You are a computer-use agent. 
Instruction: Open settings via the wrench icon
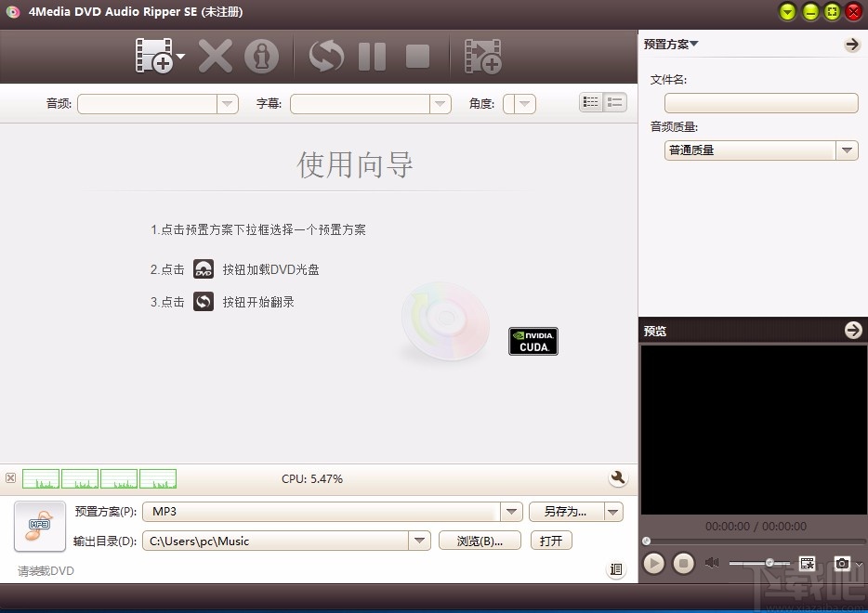tap(619, 477)
